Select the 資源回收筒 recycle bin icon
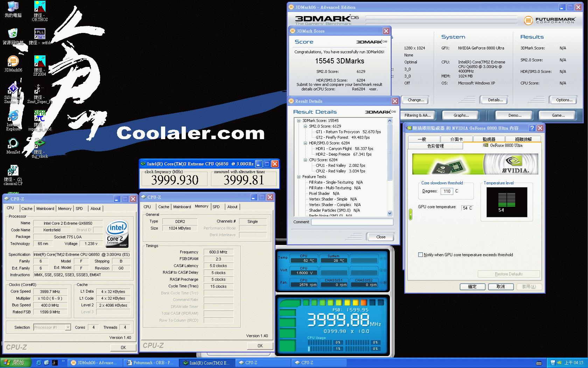This screenshot has height=368, width=588. (x=13, y=36)
